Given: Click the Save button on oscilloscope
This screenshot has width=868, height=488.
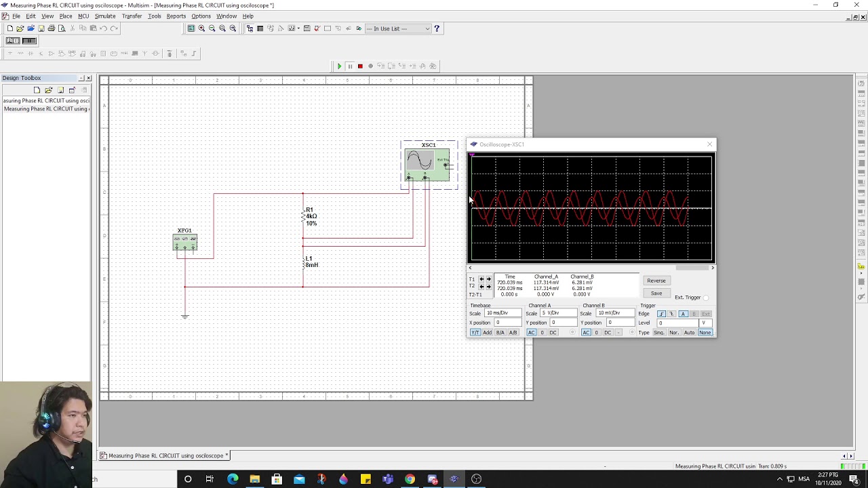Looking at the screenshot, I should [656, 293].
